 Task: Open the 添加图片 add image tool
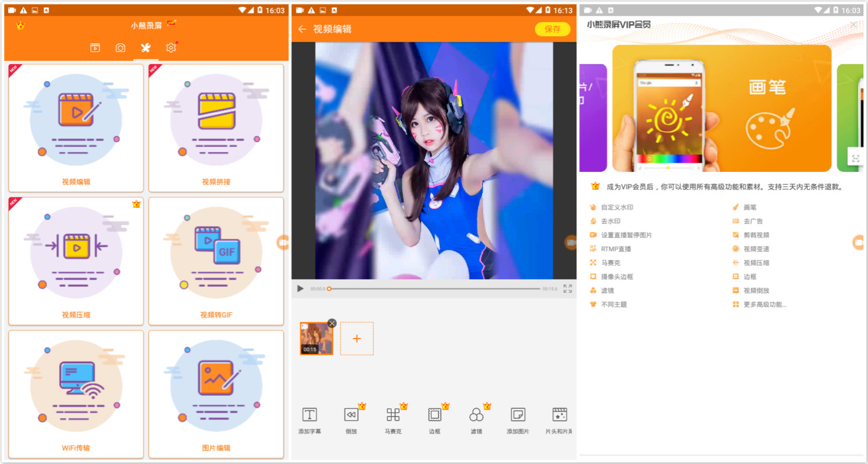517,419
